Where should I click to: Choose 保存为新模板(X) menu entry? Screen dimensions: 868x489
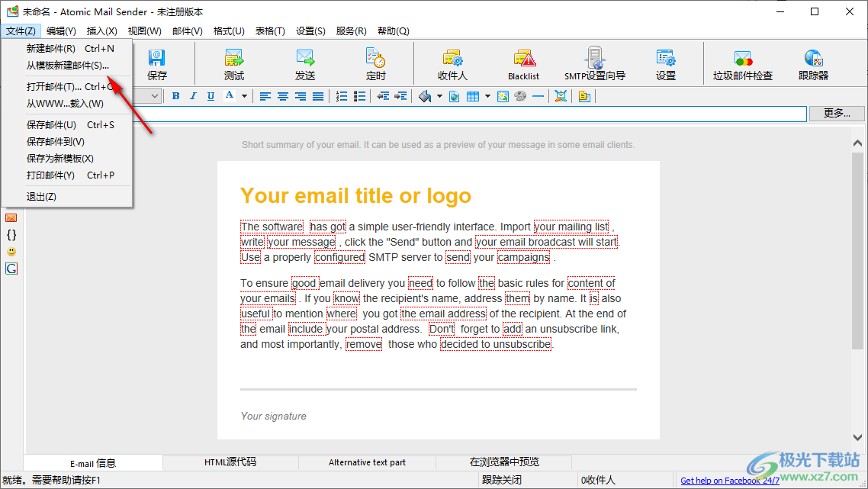[x=67, y=159]
